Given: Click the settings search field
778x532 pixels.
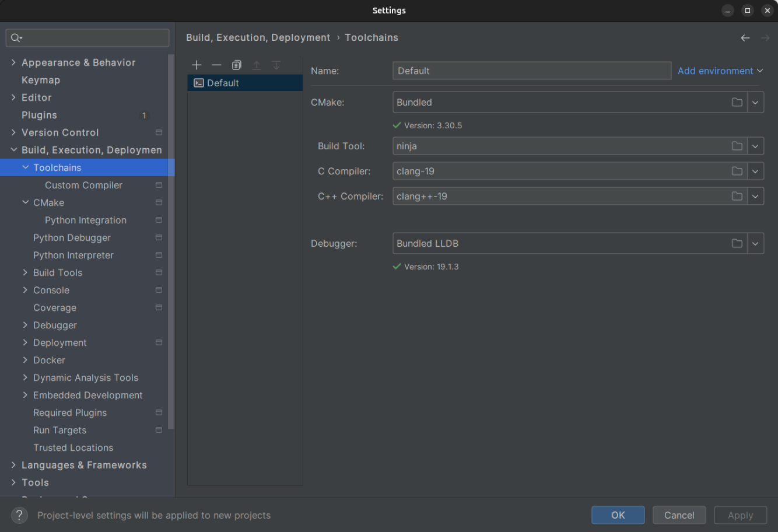Looking at the screenshot, I should click(87, 37).
